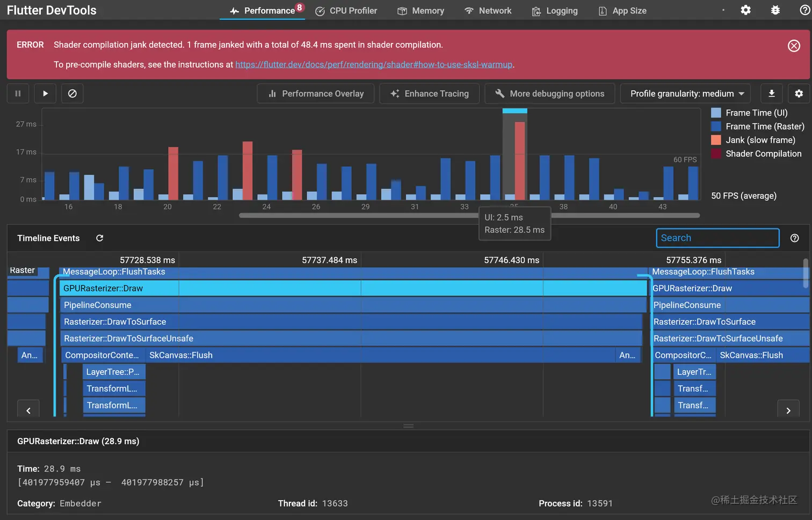The width and height of the screenshot is (812, 520).
Task: Open the App Size tab
Action: [622, 11]
